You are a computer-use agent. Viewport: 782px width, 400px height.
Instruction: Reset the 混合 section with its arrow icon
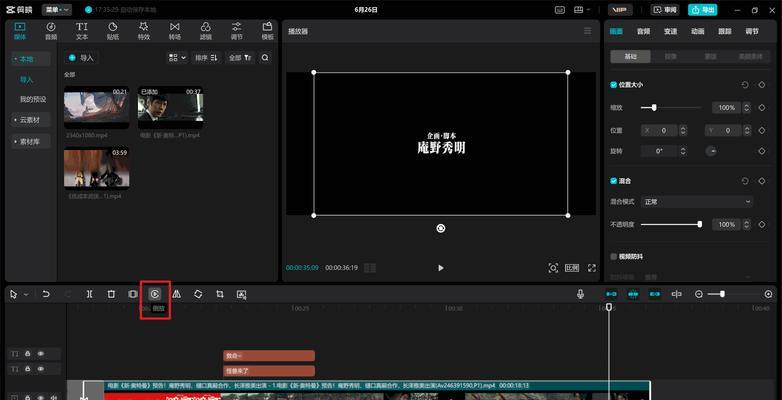point(745,181)
